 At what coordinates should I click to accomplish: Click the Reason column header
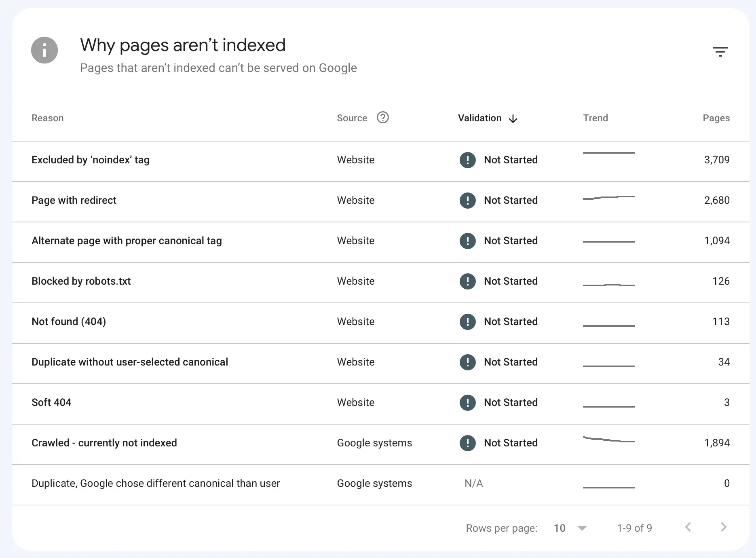(x=48, y=118)
